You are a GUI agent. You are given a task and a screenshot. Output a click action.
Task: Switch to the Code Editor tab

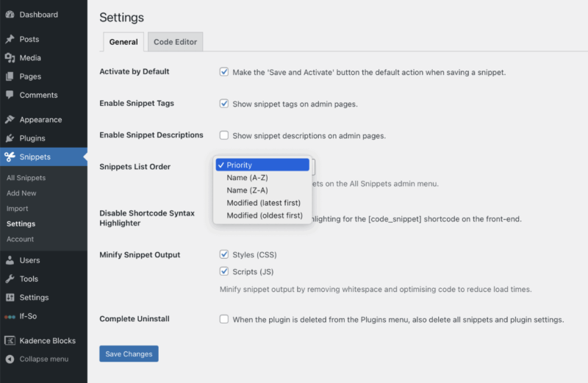point(175,42)
